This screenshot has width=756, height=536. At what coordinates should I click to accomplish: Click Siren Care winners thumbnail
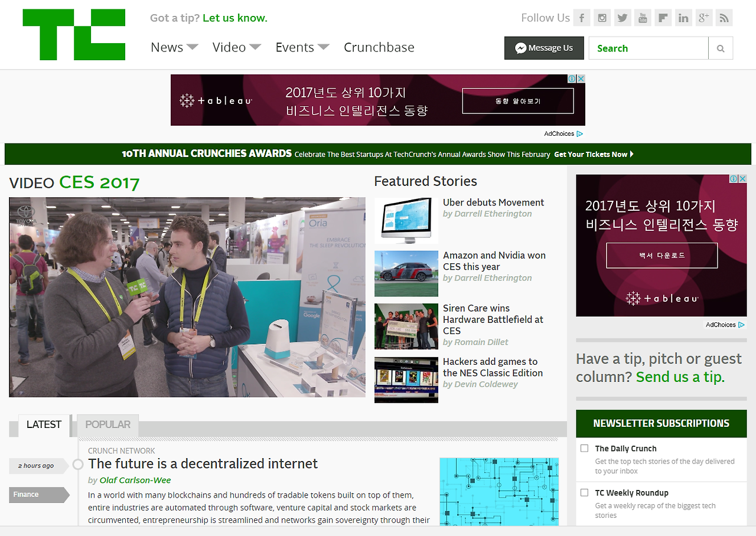coord(406,326)
